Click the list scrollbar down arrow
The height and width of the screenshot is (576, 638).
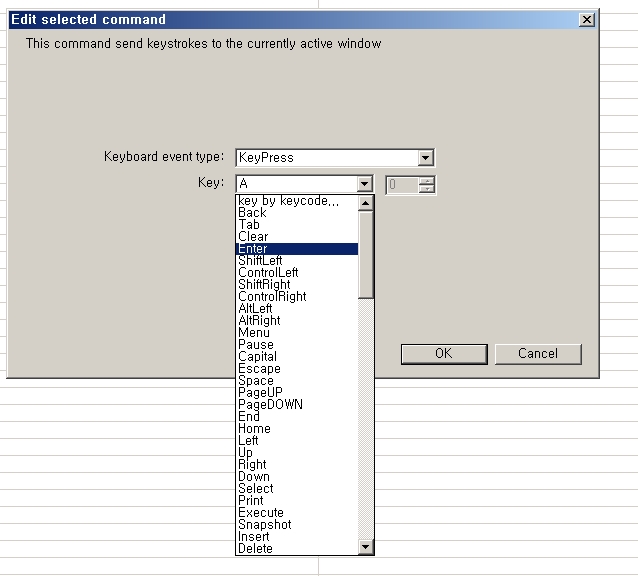coord(365,547)
